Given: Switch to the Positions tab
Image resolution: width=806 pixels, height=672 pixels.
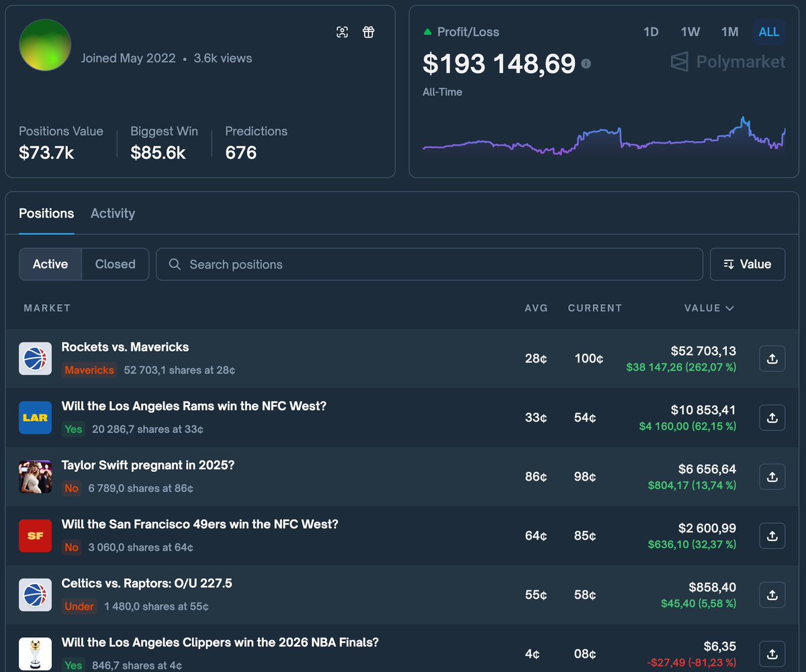Looking at the screenshot, I should click(x=46, y=213).
